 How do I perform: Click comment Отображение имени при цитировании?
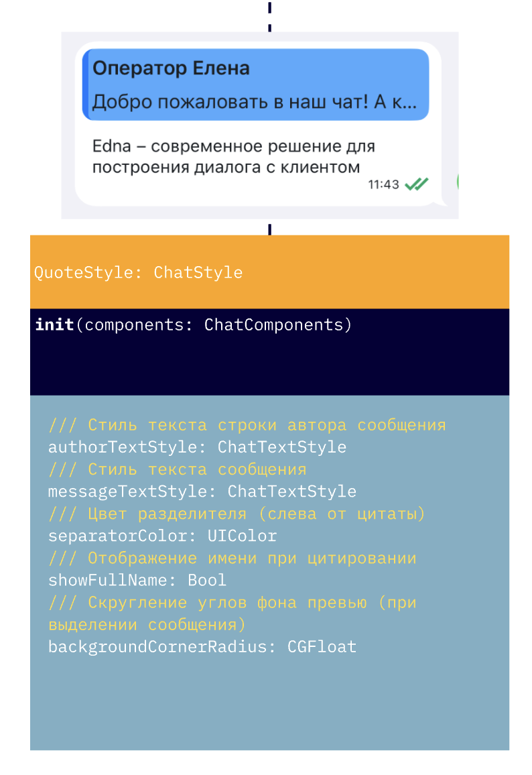(x=232, y=558)
